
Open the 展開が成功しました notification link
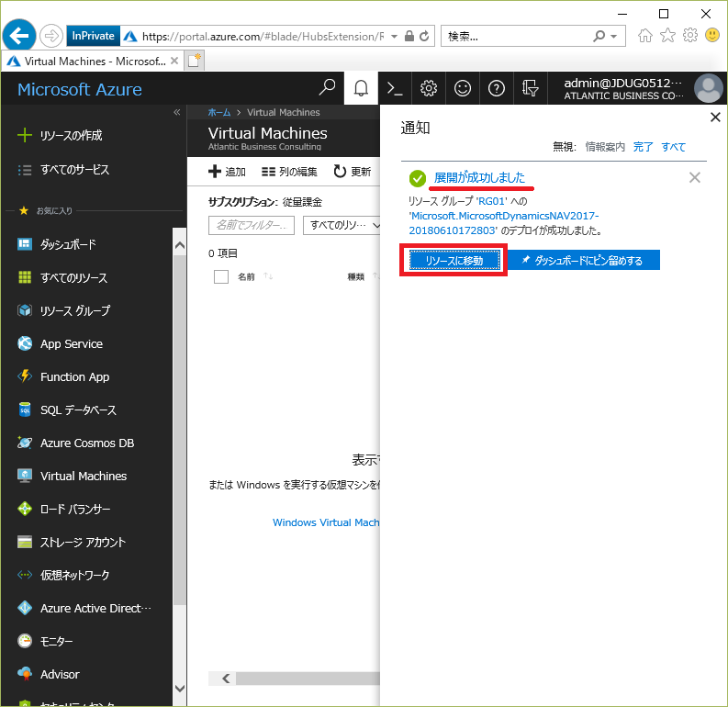[479, 177]
